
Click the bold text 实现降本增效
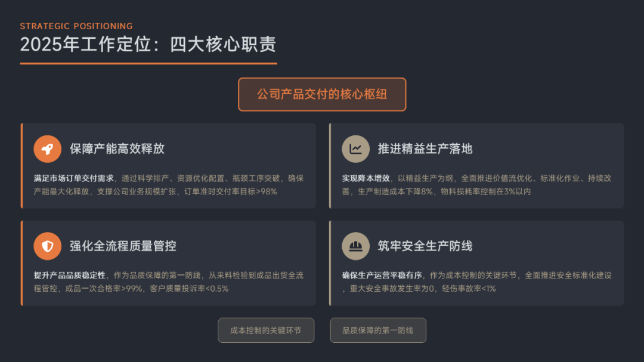[x=366, y=178]
